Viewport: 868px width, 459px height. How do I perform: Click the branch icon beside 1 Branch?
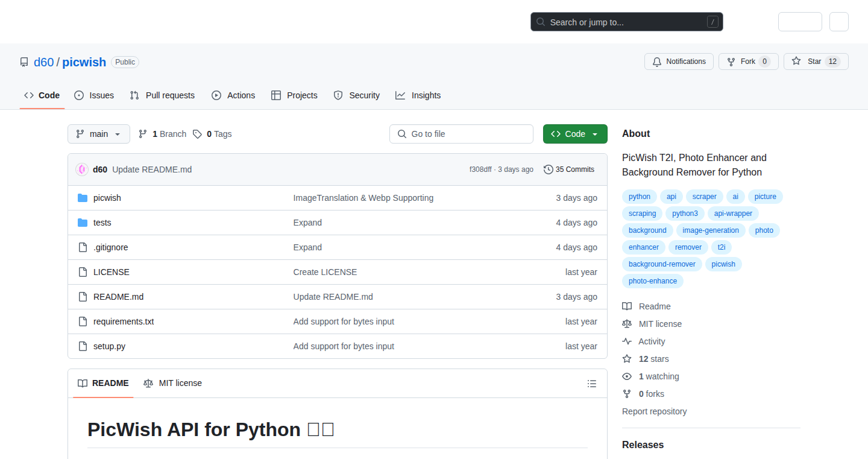point(143,134)
